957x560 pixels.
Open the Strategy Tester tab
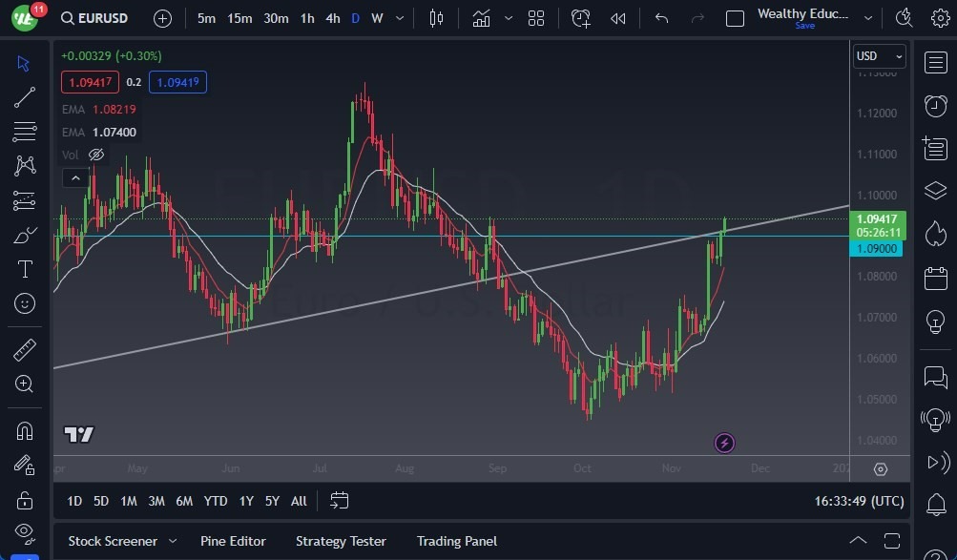pyautogui.click(x=341, y=541)
